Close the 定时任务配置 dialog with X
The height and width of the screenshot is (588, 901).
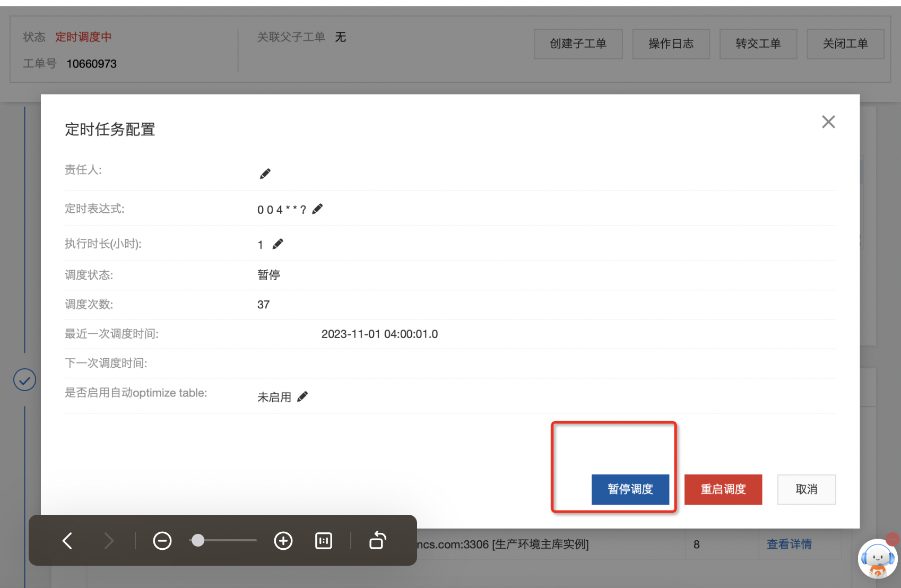click(828, 122)
